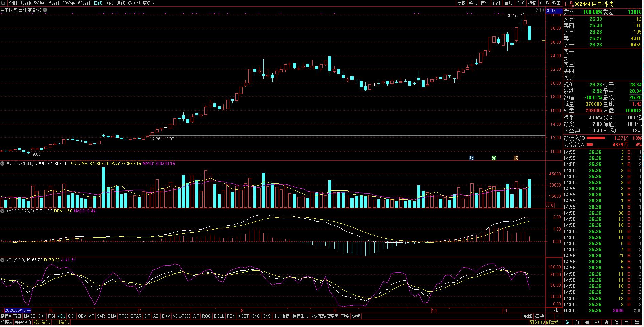Click the 画线 draw line button
Screen dimensions: 644x327
click(x=508, y=3)
